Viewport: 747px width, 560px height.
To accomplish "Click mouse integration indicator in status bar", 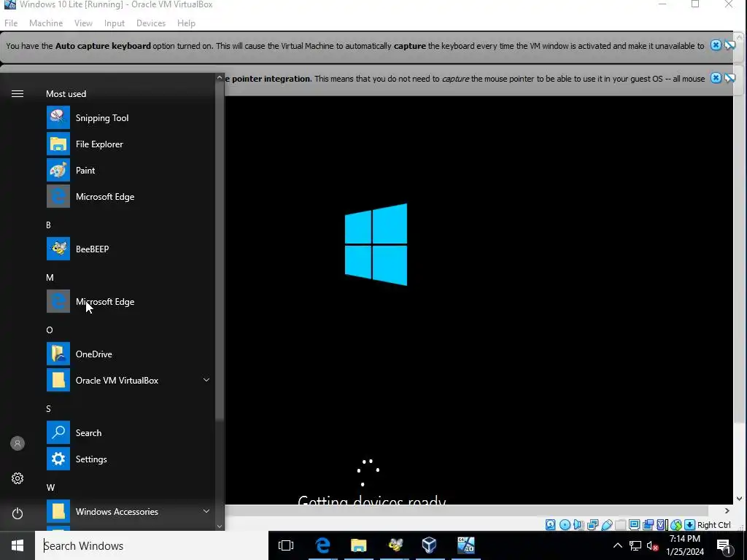I will click(x=676, y=525).
